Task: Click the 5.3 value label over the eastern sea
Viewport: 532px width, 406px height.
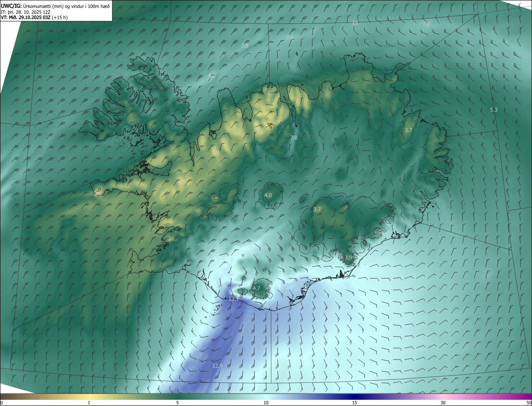Action: click(x=494, y=110)
